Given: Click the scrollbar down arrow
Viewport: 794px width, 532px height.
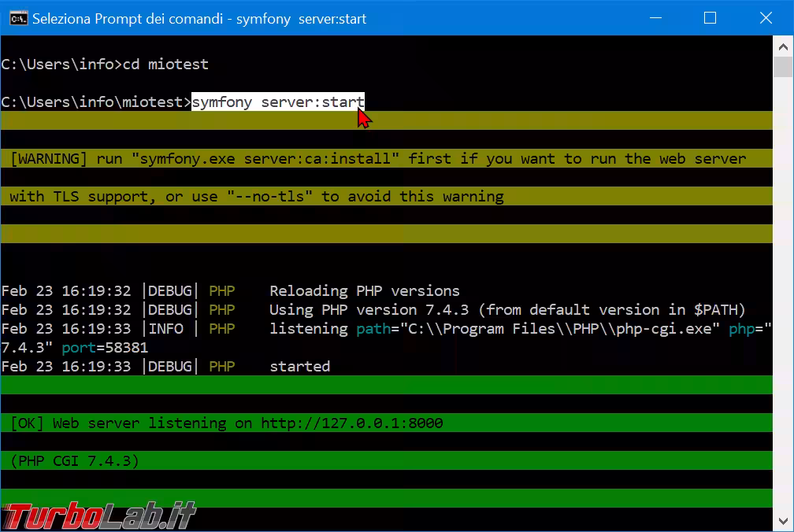Looking at the screenshot, I should (783, 520).
